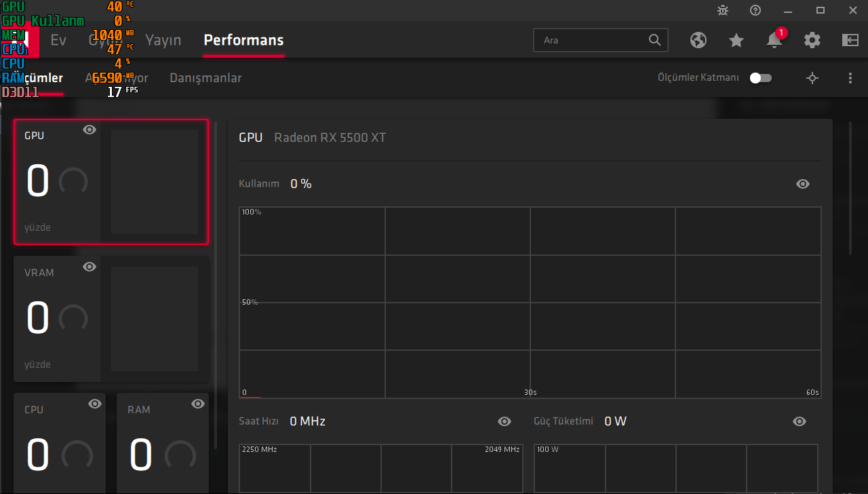This screenshot has width=868, height=494.
Task: Click the 0 MHz clock value
Action: pyautogui.click(x=307, y=421)
